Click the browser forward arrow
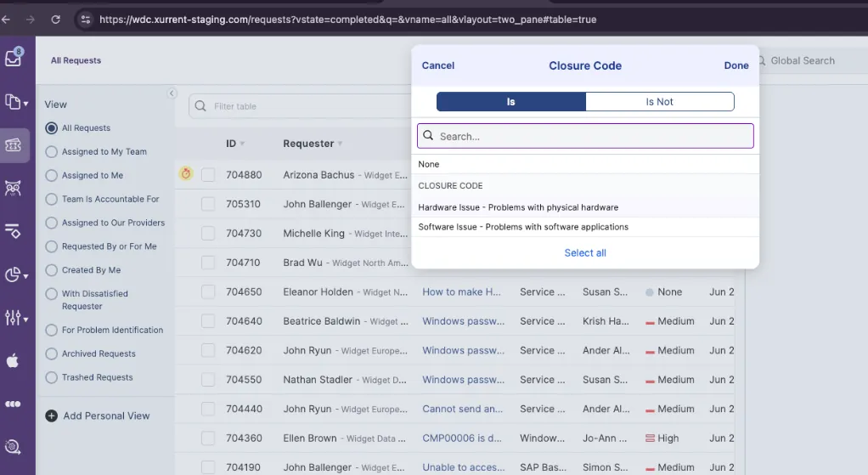 (31, 20)
